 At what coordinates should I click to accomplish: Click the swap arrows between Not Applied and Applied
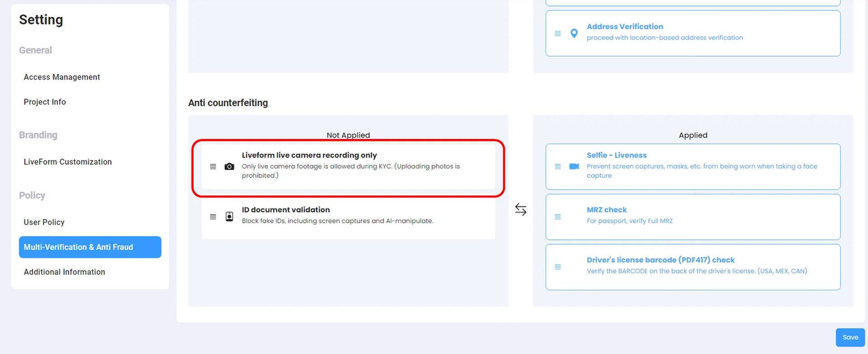coord(521,209)
